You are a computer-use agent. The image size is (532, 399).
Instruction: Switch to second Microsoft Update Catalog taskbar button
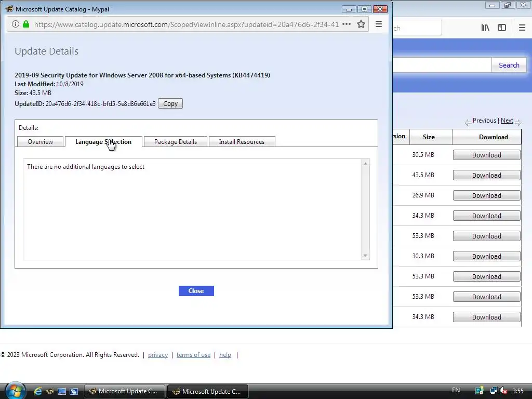[208, 392]
